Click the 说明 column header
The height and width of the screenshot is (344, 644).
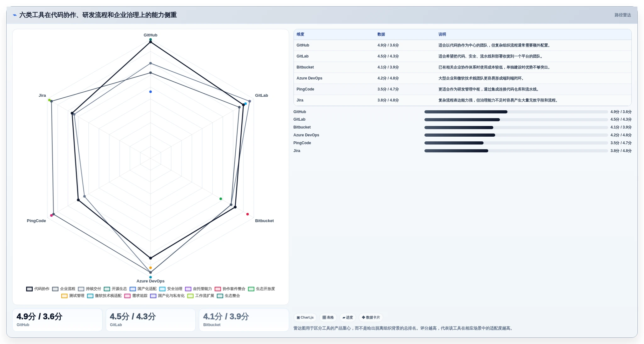coord(442,35)
